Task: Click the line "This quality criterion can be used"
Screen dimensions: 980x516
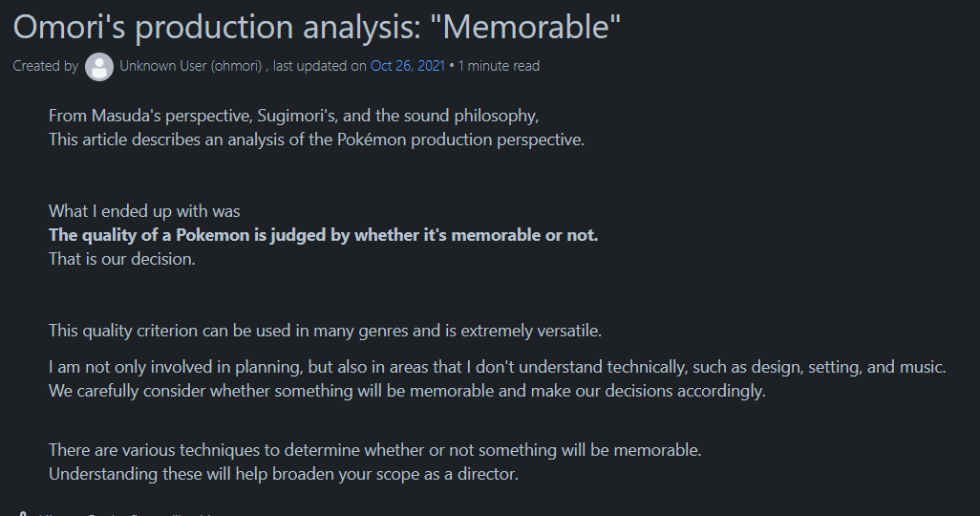Action: click(325, 331)
